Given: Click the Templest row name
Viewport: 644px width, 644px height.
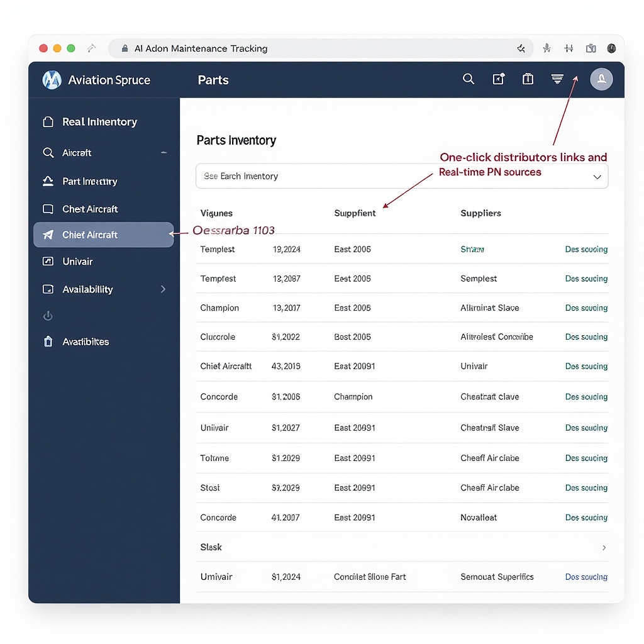Looking at the screenshot, I should (x=217, y=249).
